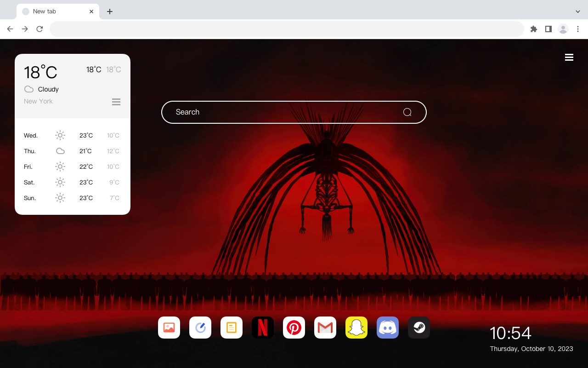Click the 21°C Thursday high temperature

click(x=85, y=151)
